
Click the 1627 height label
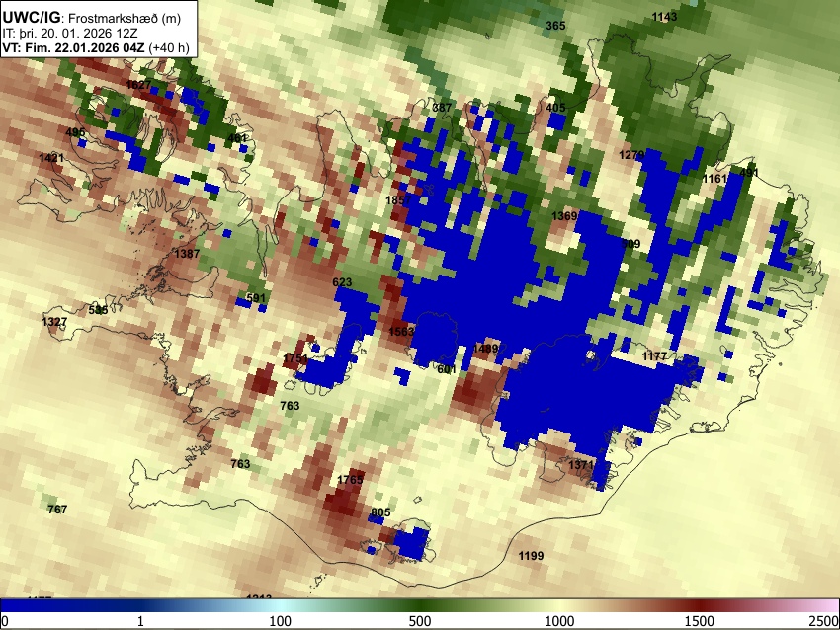click(x=138, y=85)
